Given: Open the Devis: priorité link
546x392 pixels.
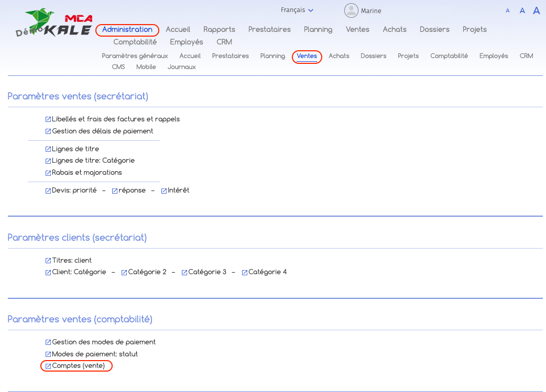Looking at the screenshot, I should point(74,191).
